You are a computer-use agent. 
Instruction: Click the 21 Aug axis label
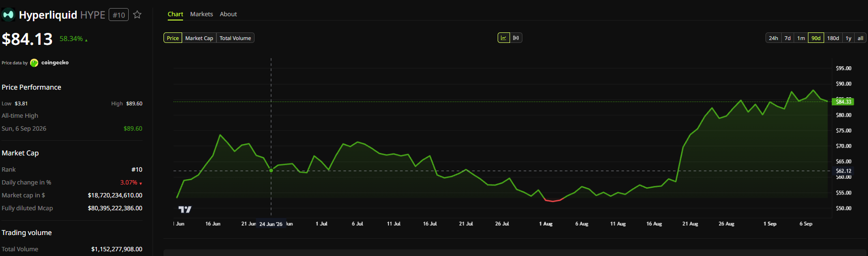(x=690, y=224)
